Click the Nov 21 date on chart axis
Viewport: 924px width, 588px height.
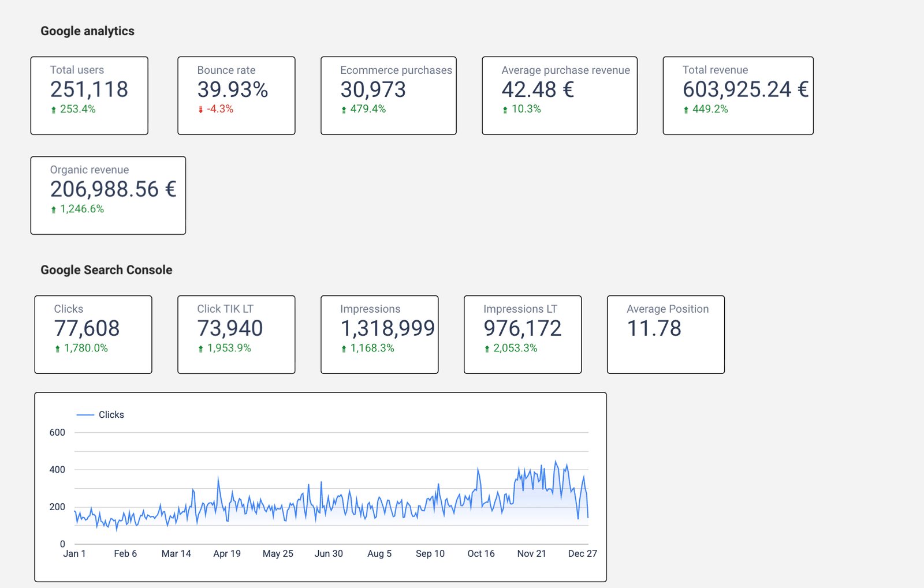(x=531, y=553)
